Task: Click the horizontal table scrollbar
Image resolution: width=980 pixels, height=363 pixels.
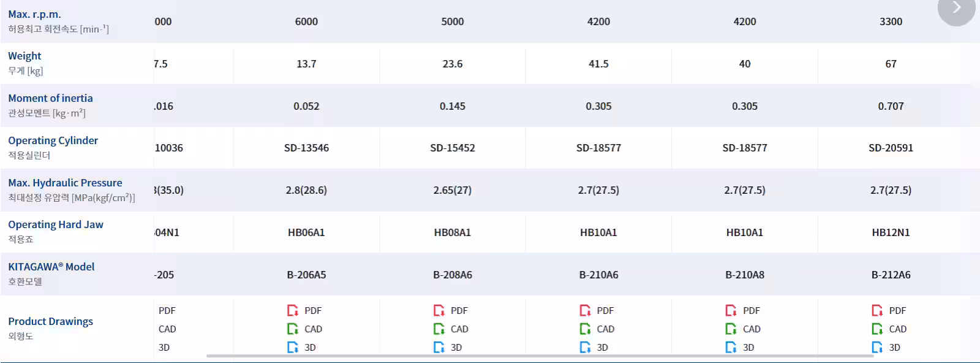Action: 540,356
